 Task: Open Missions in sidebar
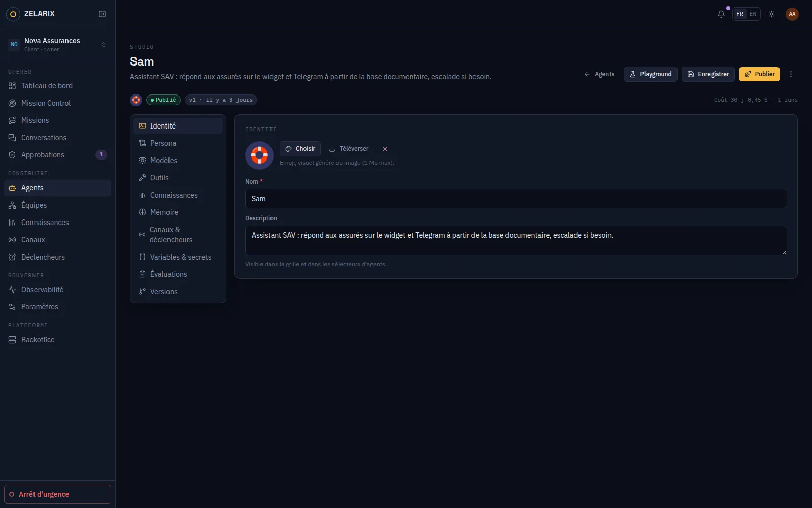[57, 120]
